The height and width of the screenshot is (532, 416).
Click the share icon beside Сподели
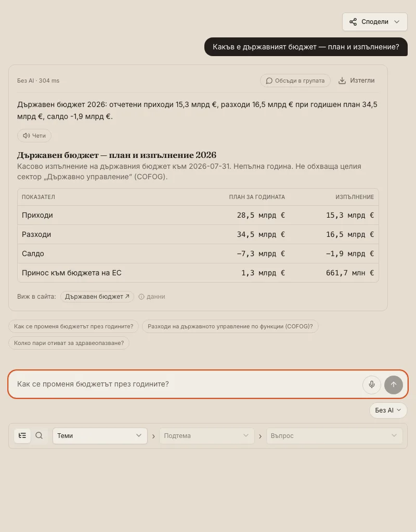[x=353, y=22]
